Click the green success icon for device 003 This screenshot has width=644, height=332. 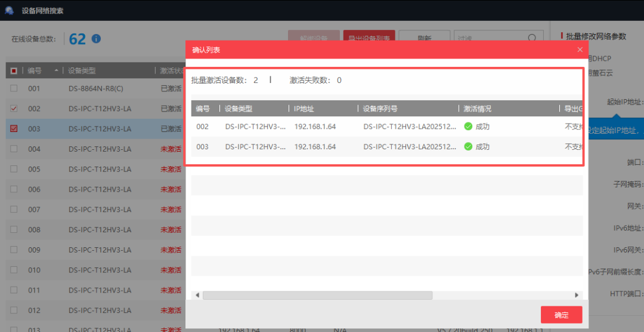point(468,146)
